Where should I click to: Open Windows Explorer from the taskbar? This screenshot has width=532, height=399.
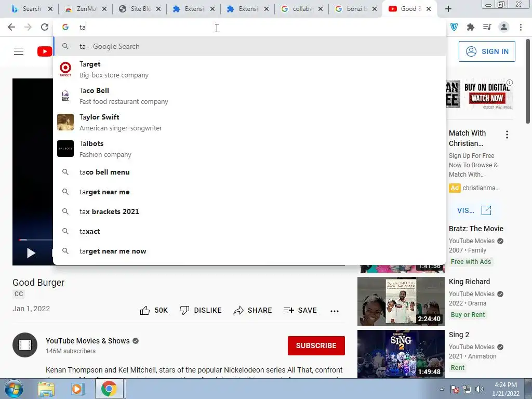tap(46, 389)
